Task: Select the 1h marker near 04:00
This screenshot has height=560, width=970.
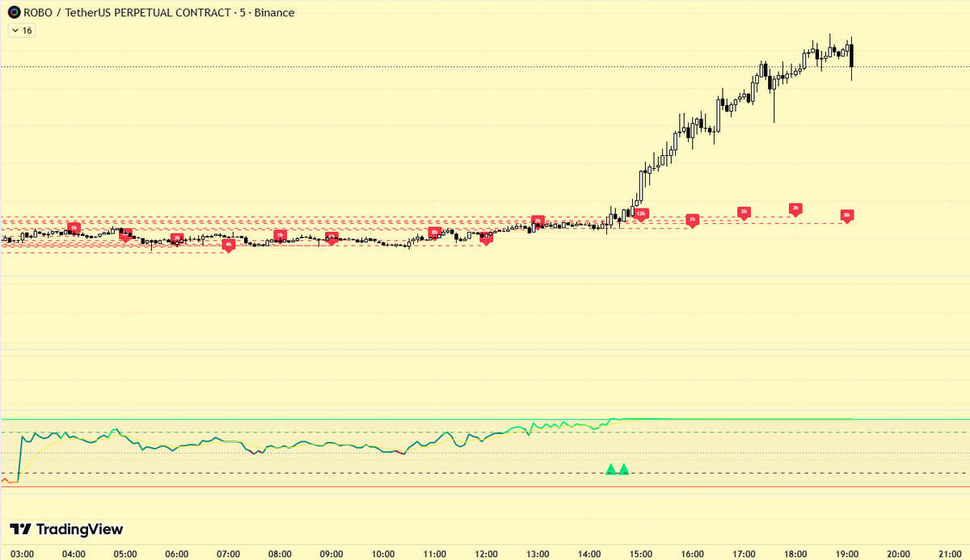Action: click(x=74, y=228)
